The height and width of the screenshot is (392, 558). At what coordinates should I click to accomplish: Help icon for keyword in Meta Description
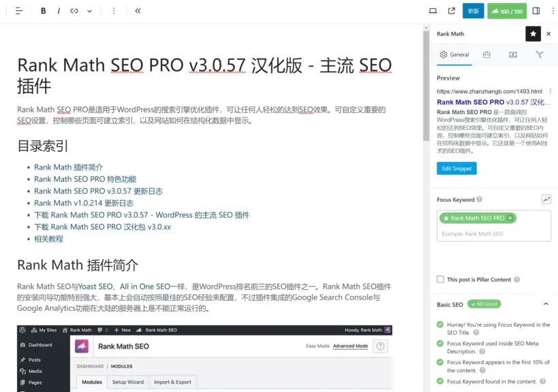(482, 351)
